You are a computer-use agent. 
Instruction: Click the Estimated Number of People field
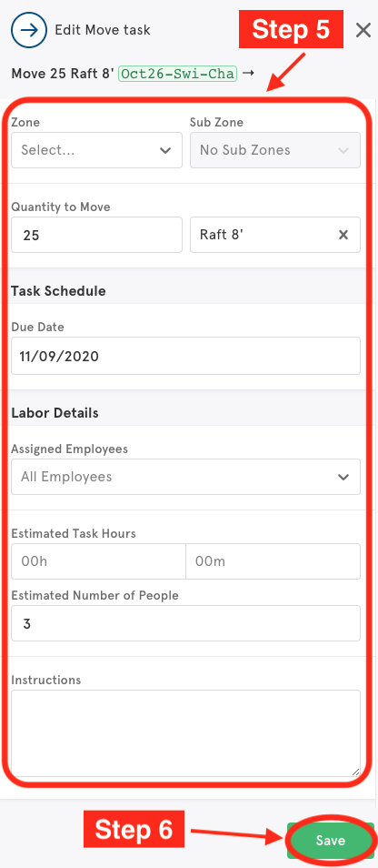185,623
